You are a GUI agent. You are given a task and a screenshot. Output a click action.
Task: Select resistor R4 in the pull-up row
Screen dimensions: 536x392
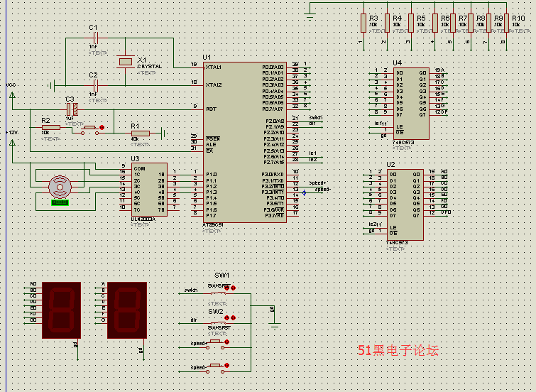click(x=387, y=23)
